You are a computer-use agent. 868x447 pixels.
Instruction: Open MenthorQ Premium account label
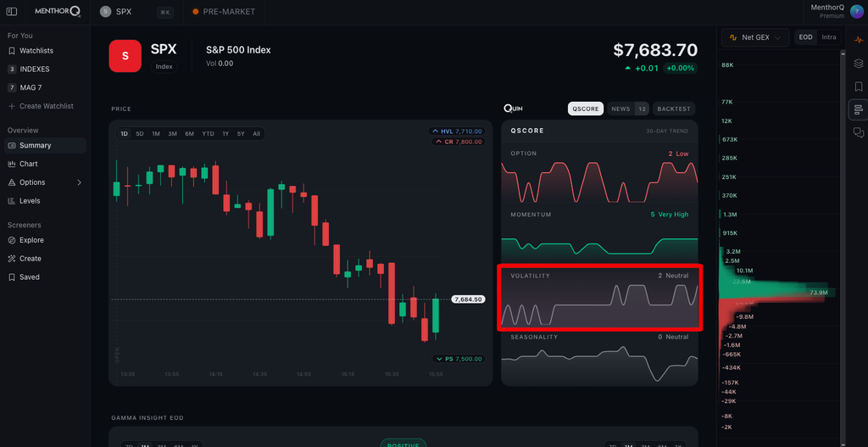827,11
